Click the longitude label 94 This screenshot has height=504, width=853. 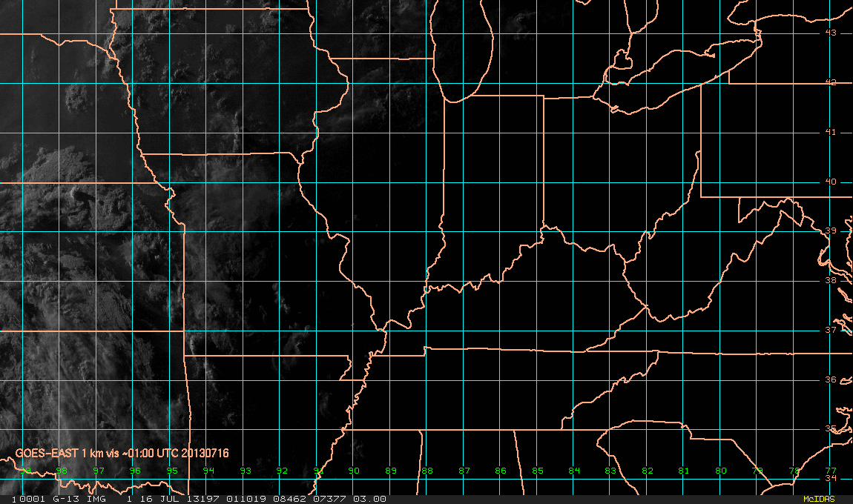coord(208,471)
